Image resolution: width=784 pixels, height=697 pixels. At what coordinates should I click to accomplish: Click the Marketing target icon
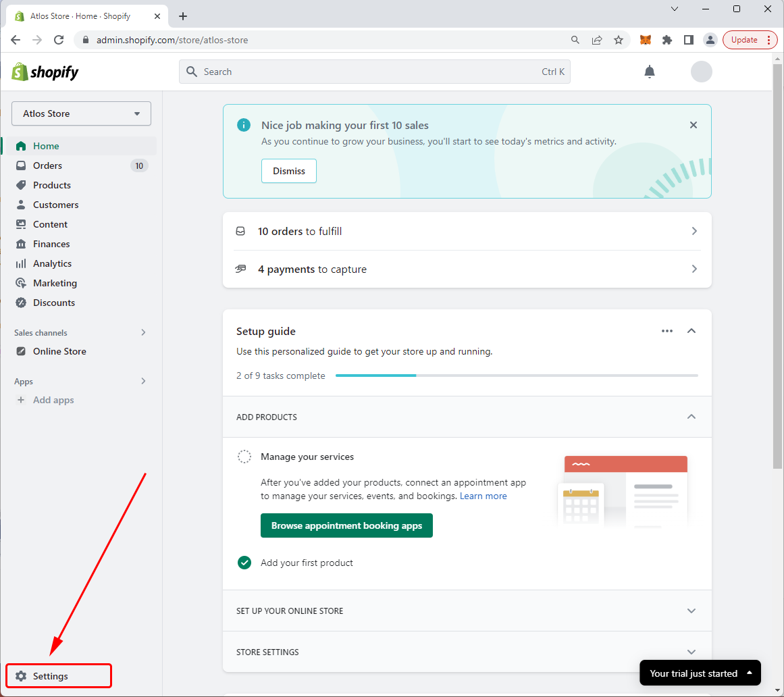[x=20, y=283]
